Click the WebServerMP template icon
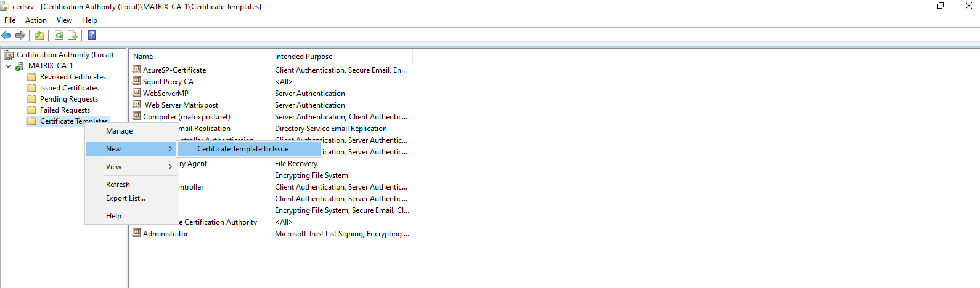The width and height of the screenshot is (980, 288). coord(137,93)
